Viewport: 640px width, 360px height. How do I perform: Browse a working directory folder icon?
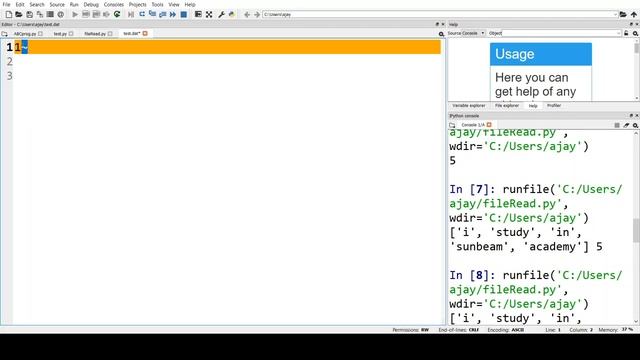pos(623,14)
